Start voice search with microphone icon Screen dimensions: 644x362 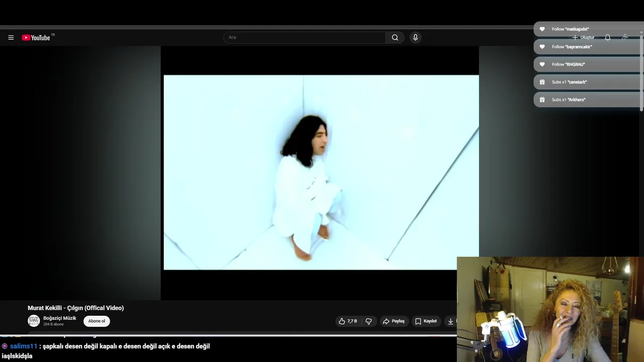pyautogui.click(x=415, y=37)
